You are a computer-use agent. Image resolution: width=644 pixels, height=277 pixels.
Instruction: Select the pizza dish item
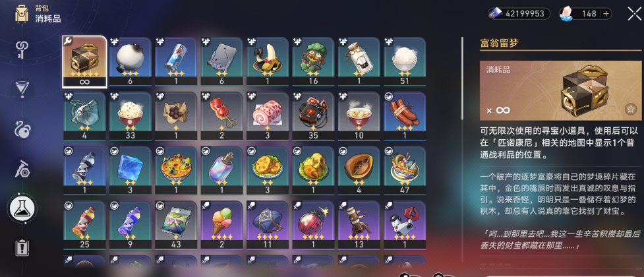coord(176,171)
